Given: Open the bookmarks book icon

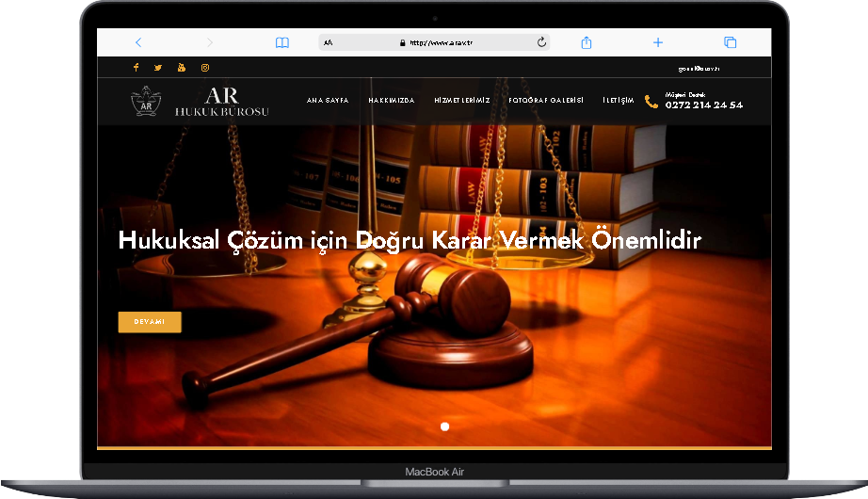Looking at the screenshot, I should coord(281,42).
